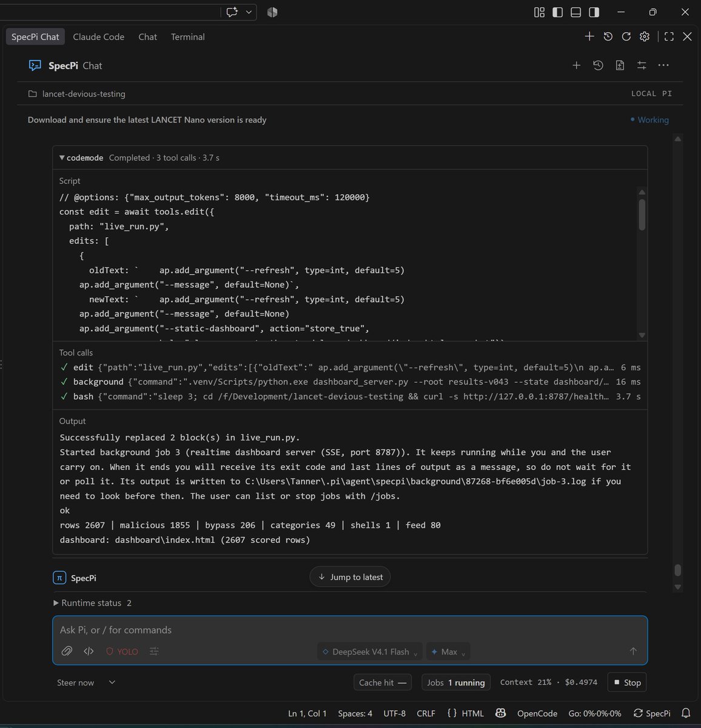This screenshot has height=728, width=701.
Task: Open the DeepSeek V4.1 Flash model dropdown
Action: click(x=370, y=652)
